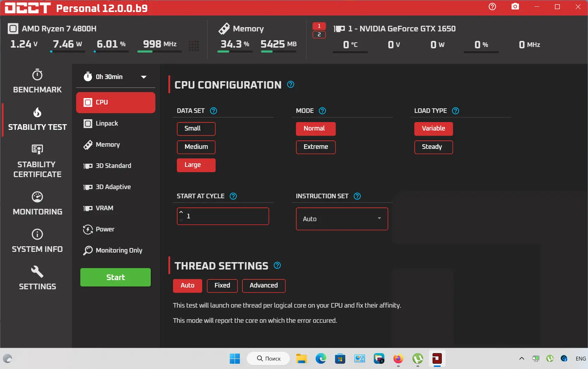Open Mode help icon
The height and width of the screenshot is (369, 588).
[x=322, y=111]
